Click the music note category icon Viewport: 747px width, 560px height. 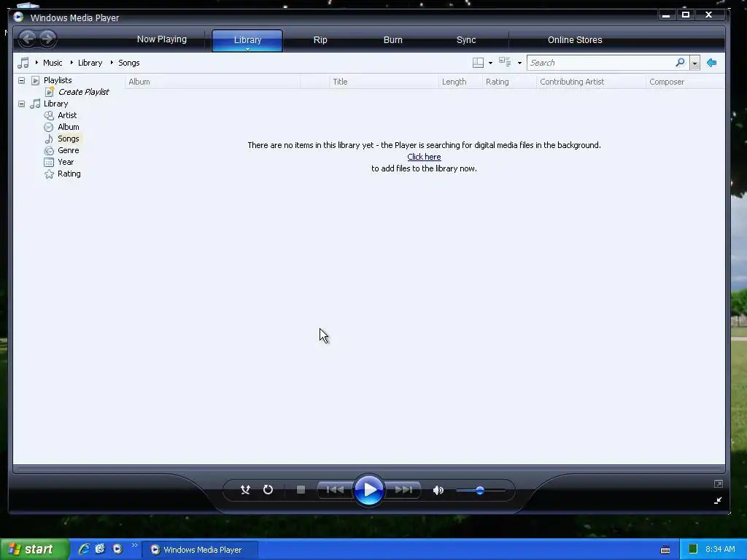[23, 63]
